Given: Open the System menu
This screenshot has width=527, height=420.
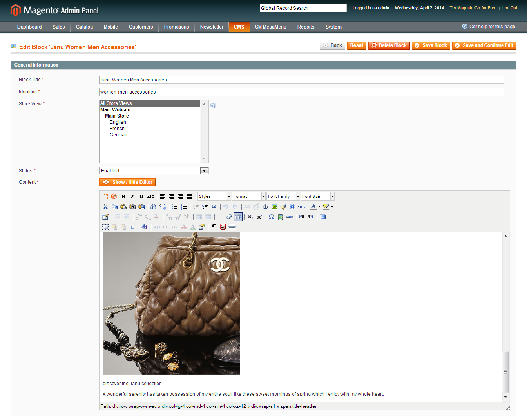Looking at the screenshot, I should (x=333, y=27).
